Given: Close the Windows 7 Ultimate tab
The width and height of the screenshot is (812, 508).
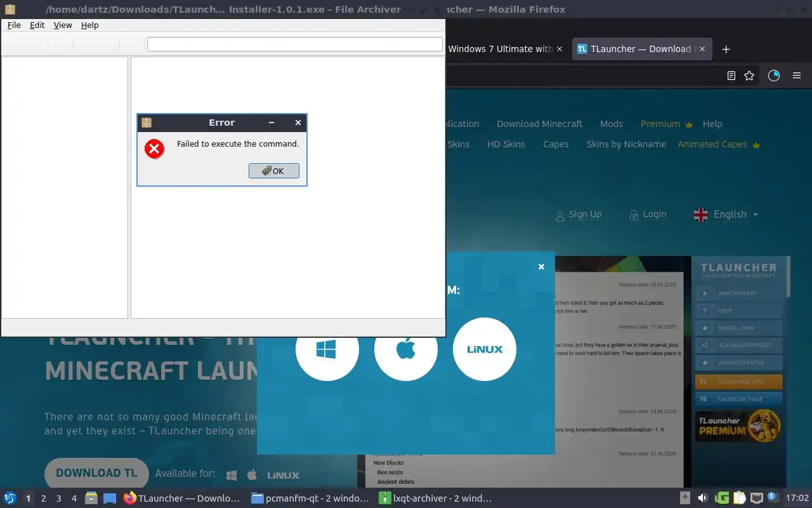Looking at the screenshot, I should pyautogui.click(x=560, y=49).
